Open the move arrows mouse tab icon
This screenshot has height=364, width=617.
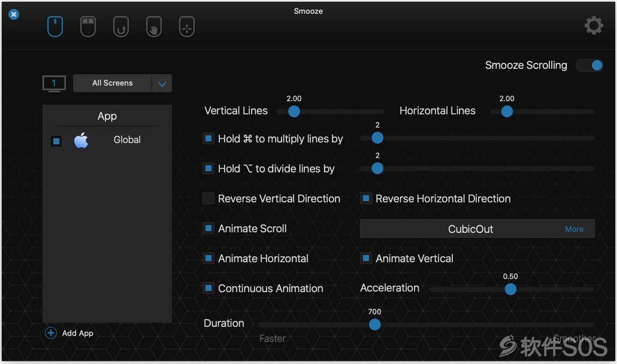coord(187,27)
